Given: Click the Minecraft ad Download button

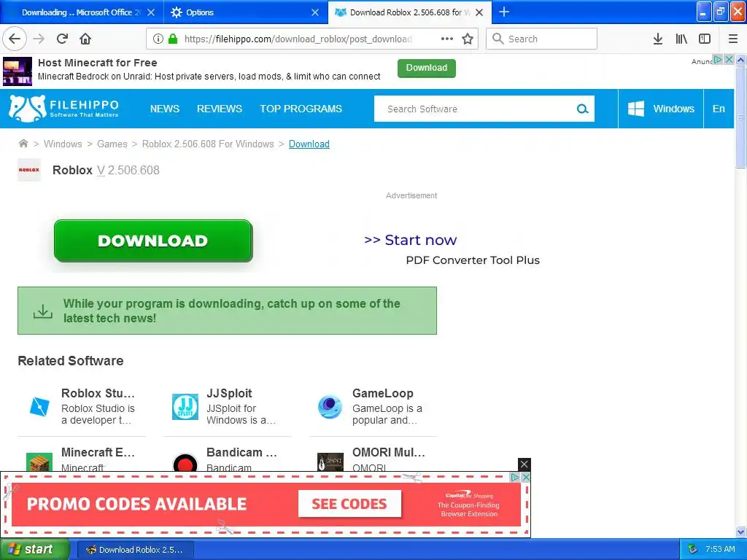Looking at the screenshot, I should pyautogui.click(x=426, y=68).
